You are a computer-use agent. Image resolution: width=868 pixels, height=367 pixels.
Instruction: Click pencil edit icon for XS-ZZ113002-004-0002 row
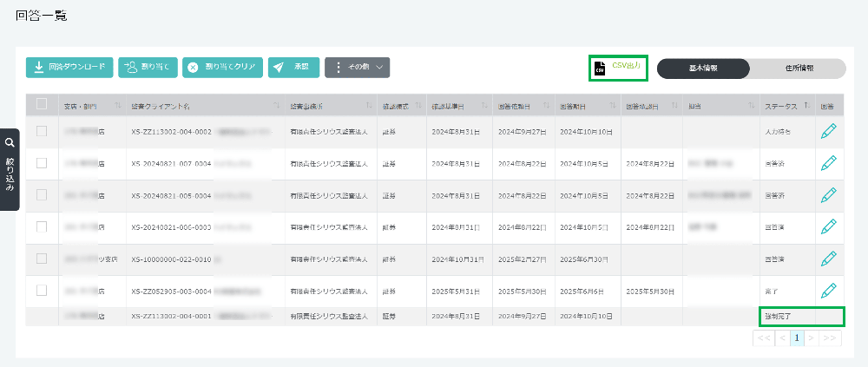pyautogui.click(x=828, y=132)
